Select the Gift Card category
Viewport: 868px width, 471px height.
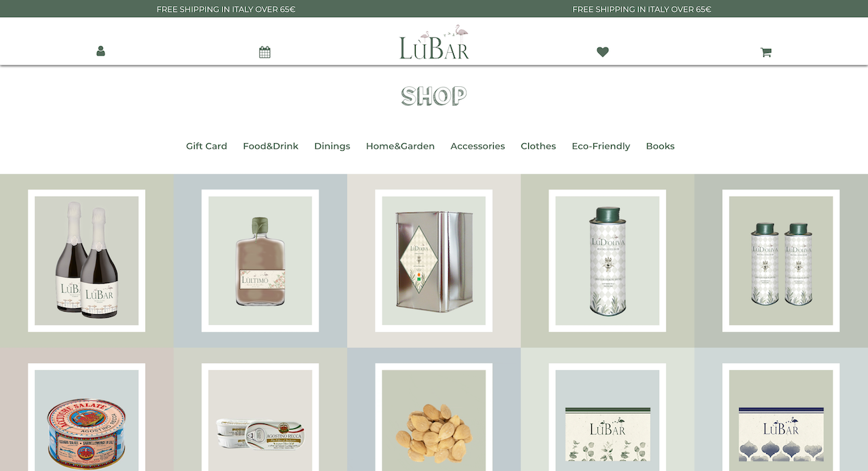207,146
